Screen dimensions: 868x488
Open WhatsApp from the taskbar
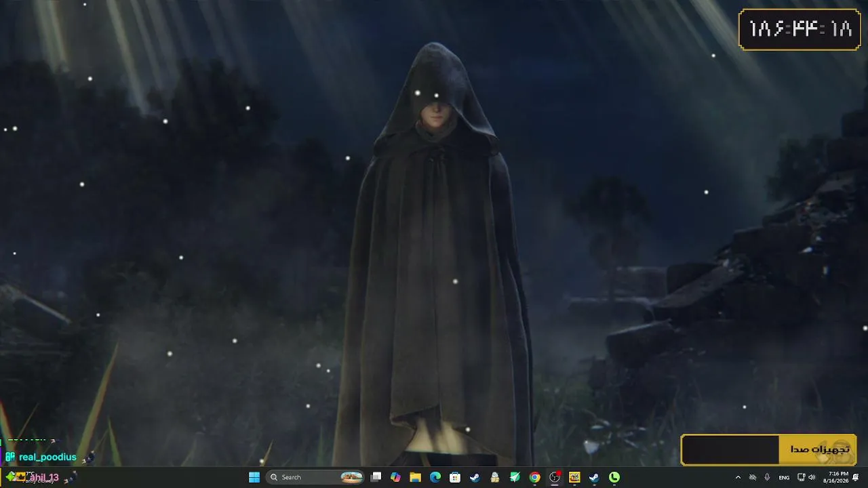click(x=614, y=477)
